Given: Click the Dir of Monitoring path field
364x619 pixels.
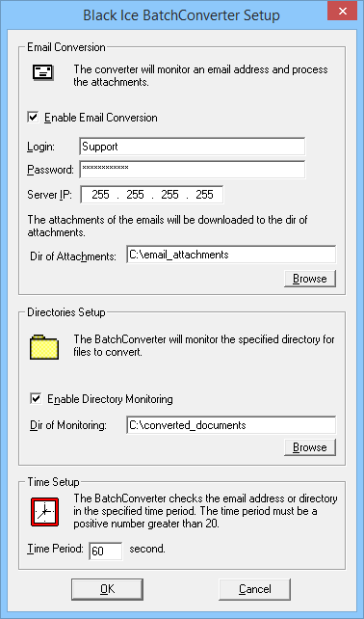Looking at the screenshot, I should pos(231,425).
